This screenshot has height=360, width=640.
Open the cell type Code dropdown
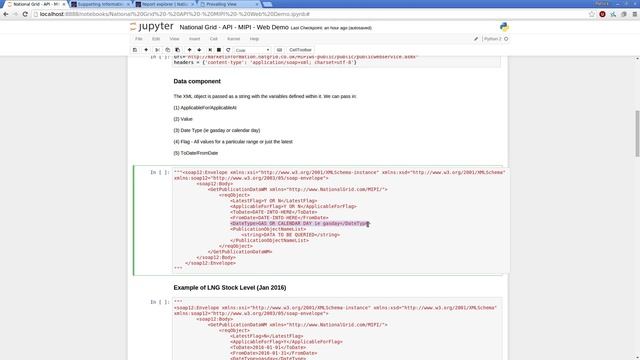(252, 50)
